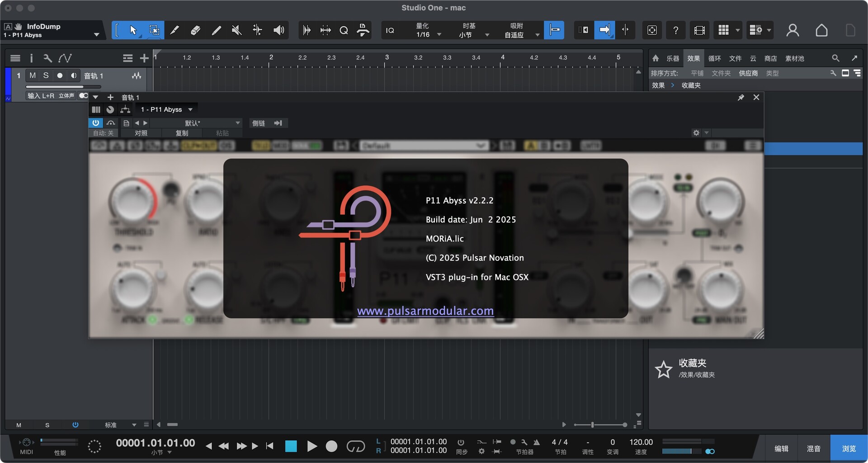
Task: Solo track 音轨 1
Action: point(46,76)
